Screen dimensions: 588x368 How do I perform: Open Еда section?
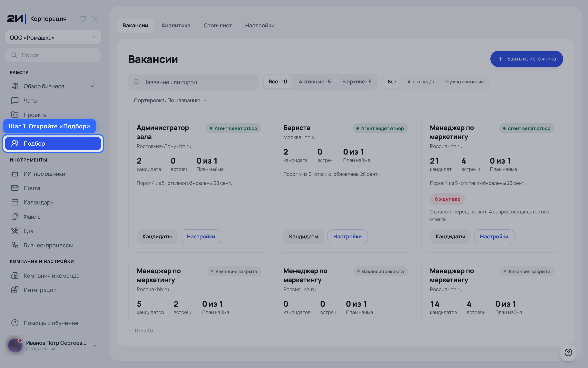click(x=53, y=231)
